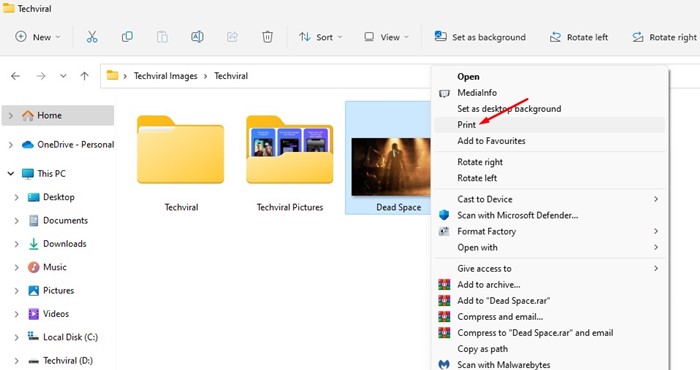Click the Microsoft Defender shield icon
Screen dimensions: 700x370
[444, 215]
